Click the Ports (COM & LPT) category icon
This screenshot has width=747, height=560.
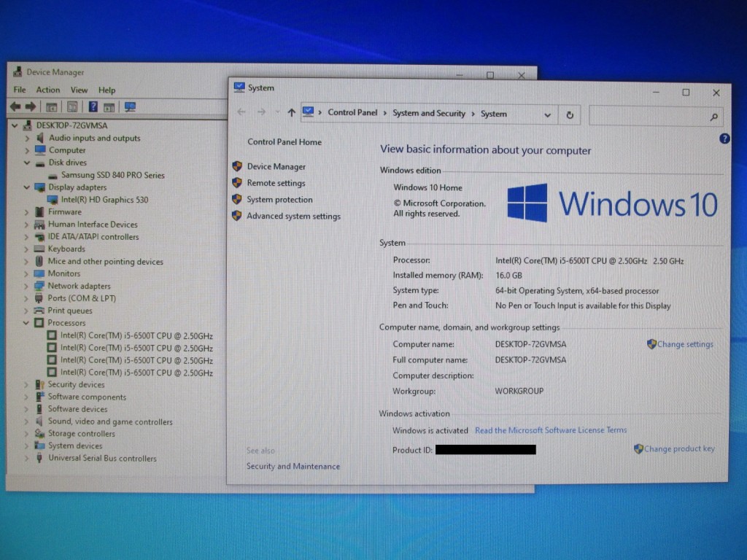[x=39, y=298]
